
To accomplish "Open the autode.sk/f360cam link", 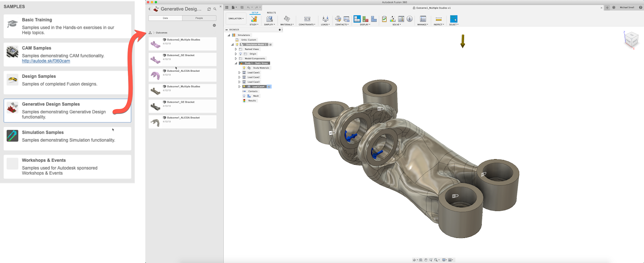I will pos(46,61).
